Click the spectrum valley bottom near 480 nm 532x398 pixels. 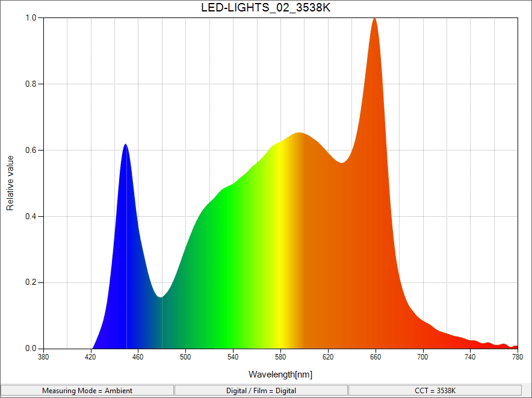(x=161, y=297)
